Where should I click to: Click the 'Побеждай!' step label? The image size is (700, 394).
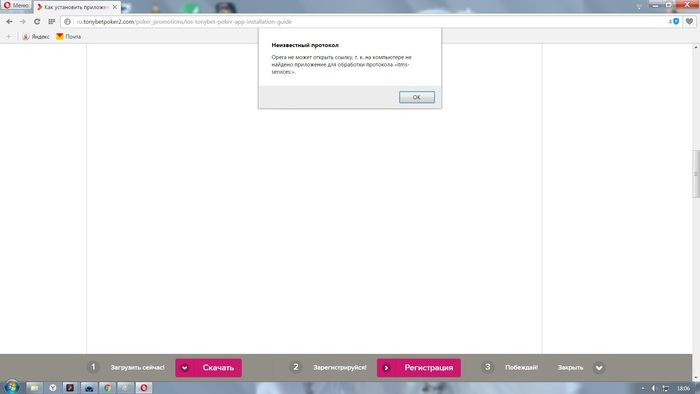pyautogui.click(x=521, y=368)
